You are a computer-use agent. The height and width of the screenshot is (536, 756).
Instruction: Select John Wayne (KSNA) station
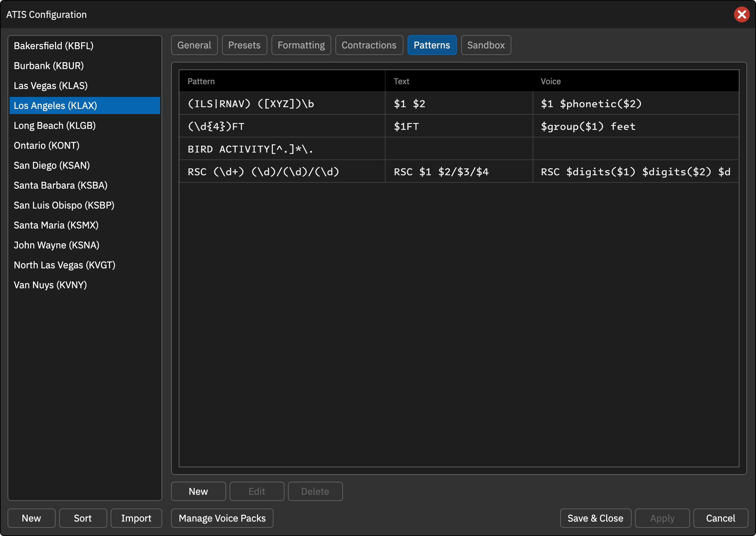[85, 245]
